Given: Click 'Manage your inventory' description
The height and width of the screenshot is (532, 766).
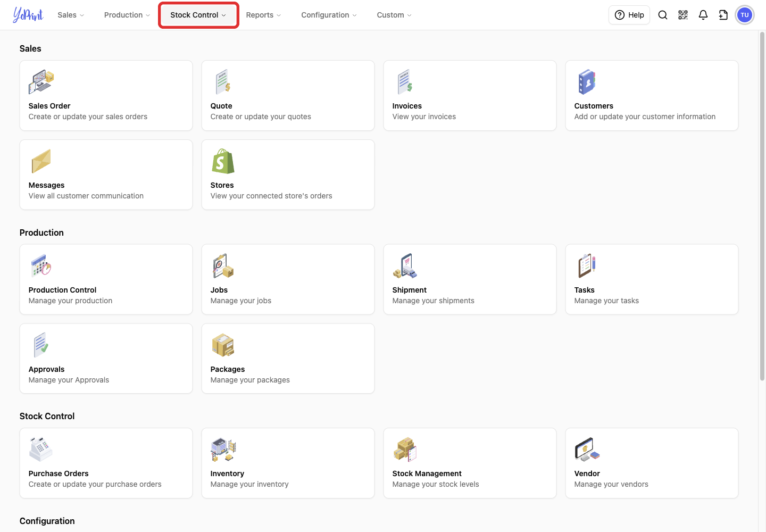Looking at the screenshot, I should point(249,484).
